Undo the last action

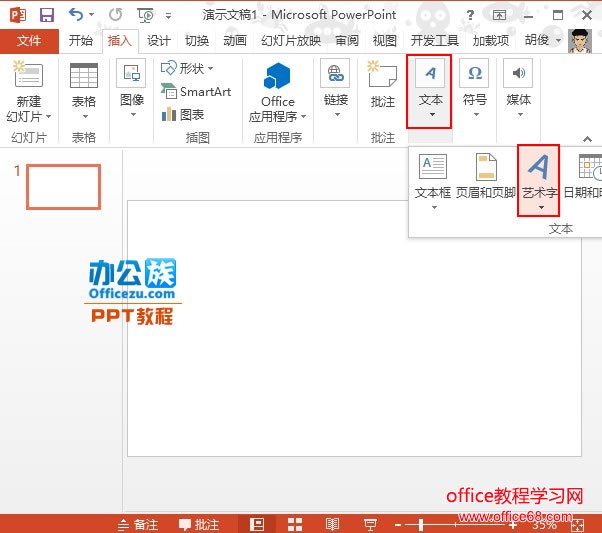coord(76,15)
